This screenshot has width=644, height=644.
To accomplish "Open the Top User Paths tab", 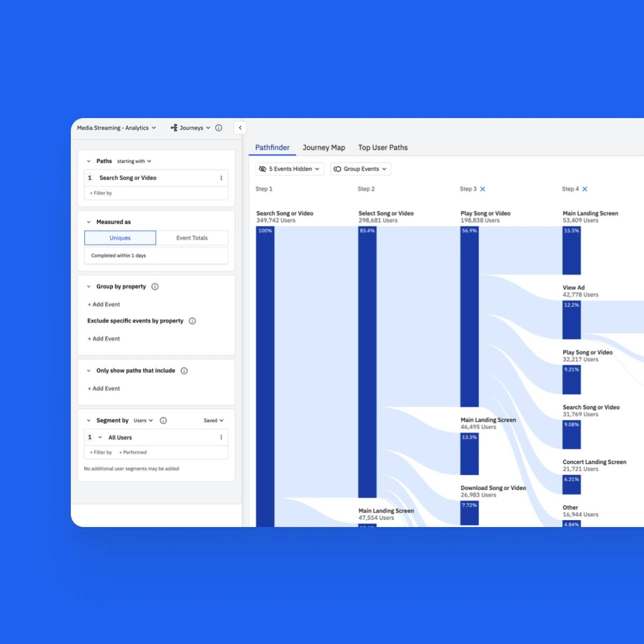I will tap(383, 148).
